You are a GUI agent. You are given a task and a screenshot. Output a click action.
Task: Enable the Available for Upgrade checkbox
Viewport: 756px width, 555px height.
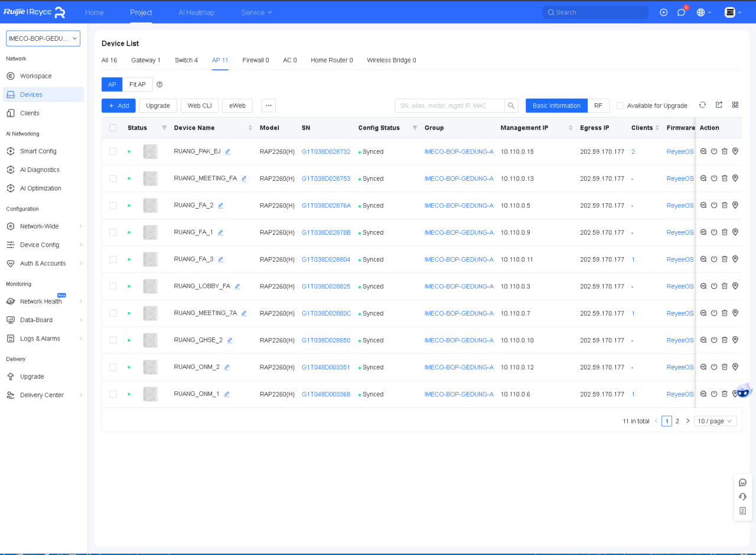click(x=620, y=106)
